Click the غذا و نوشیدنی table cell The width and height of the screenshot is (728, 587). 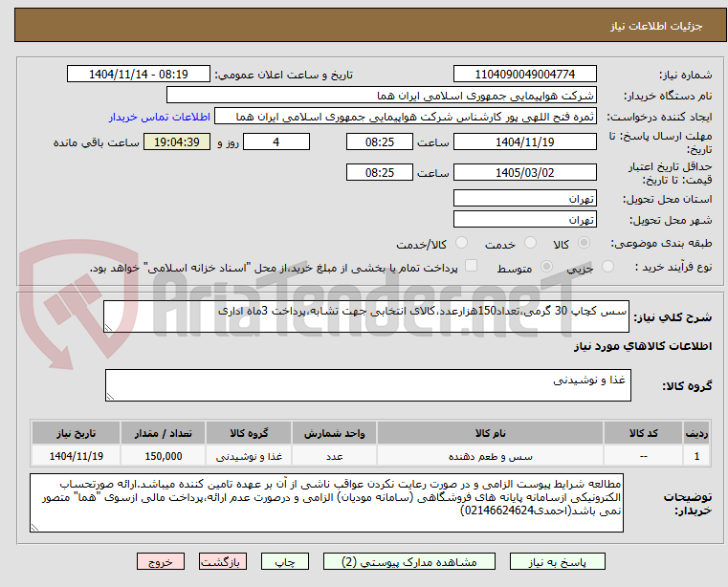tap(249, 457)
